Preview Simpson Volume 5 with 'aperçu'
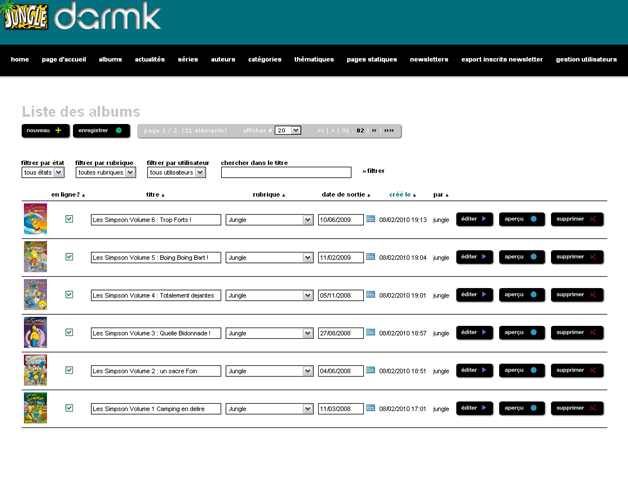The height and width of the screenshot is (500, 628). (521, 257)
